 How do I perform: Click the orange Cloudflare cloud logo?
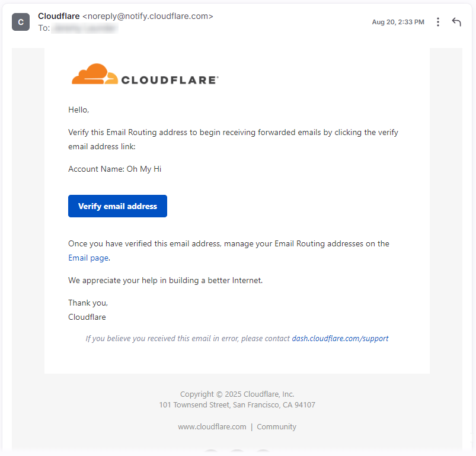[95, 74]
